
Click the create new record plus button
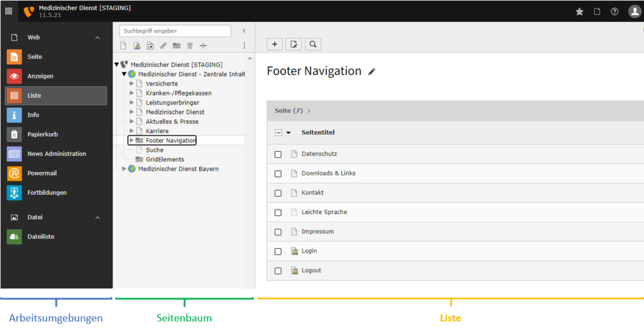pyautogui.click(x=275, y=44)
